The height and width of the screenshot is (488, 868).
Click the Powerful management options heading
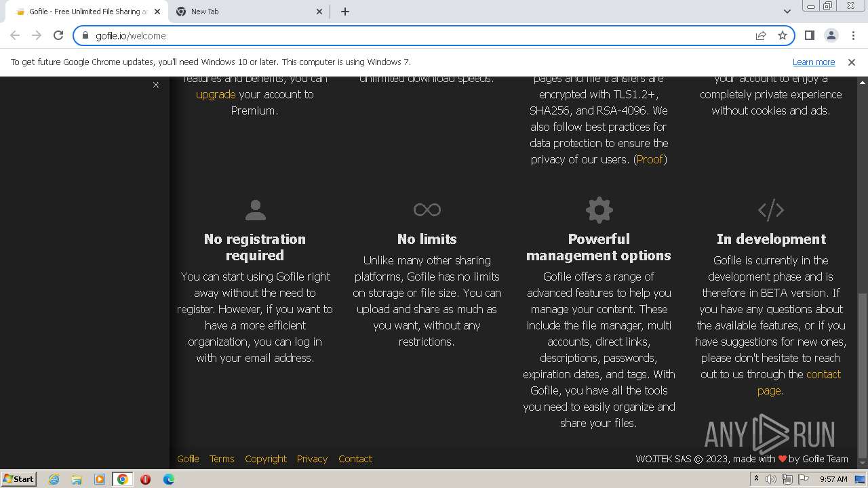click(x=599, y=247)
